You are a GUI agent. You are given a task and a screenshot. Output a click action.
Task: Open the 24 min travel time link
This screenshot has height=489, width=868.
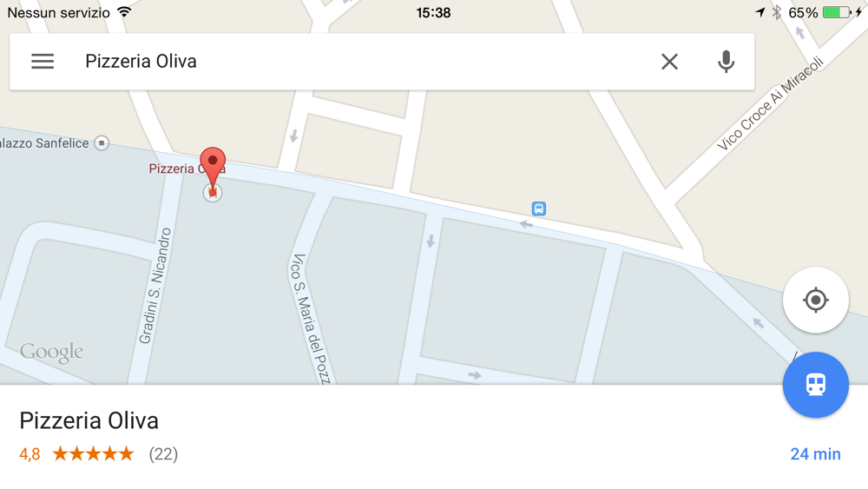click(815, 454)
